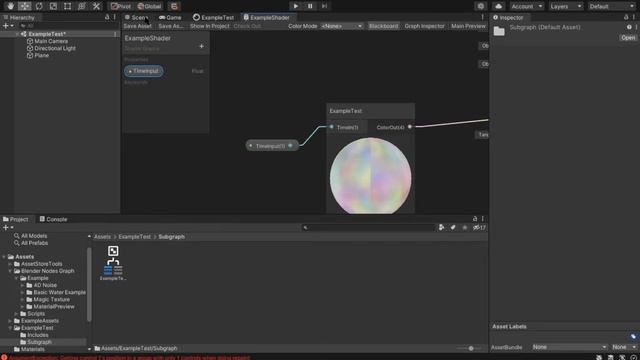Toggle the Graph Inspector panel

click(424, 26)
